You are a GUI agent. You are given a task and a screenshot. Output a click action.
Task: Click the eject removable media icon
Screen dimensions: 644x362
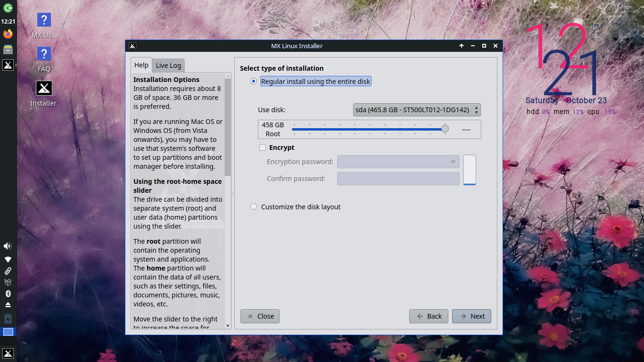click(8, 304)
